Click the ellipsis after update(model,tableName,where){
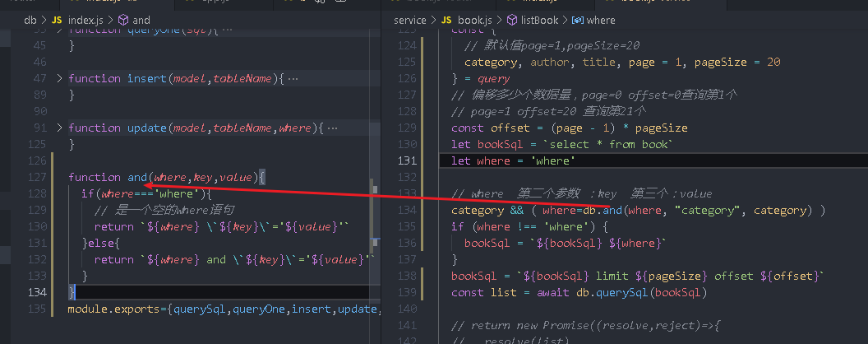868x344 pixels. 332,128
